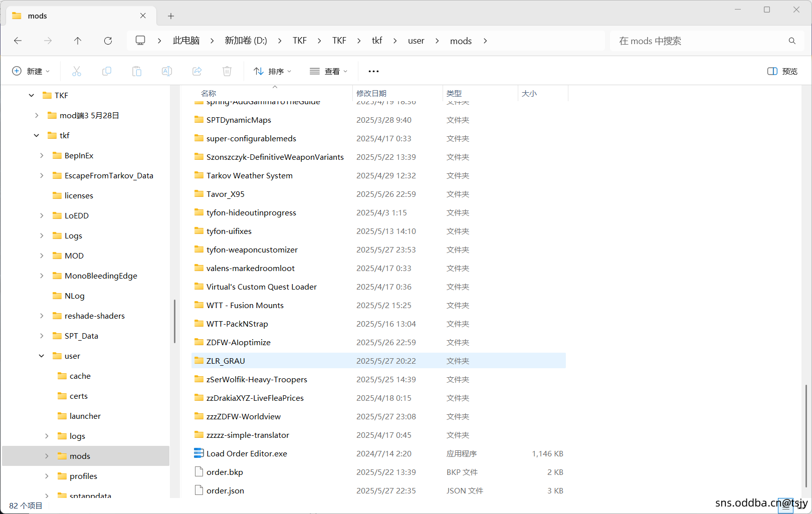Collapse the user tree node
Viewport: 812px width, 514px height.
(42, 356)
